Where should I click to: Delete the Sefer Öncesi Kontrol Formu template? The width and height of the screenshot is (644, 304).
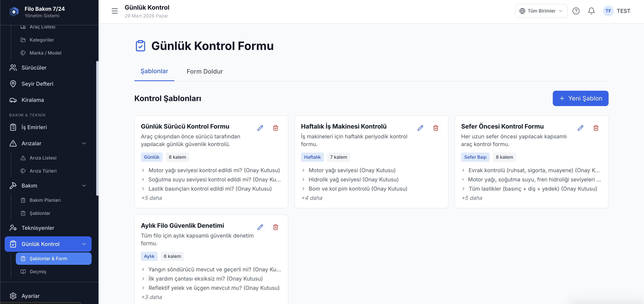point(596,128)
